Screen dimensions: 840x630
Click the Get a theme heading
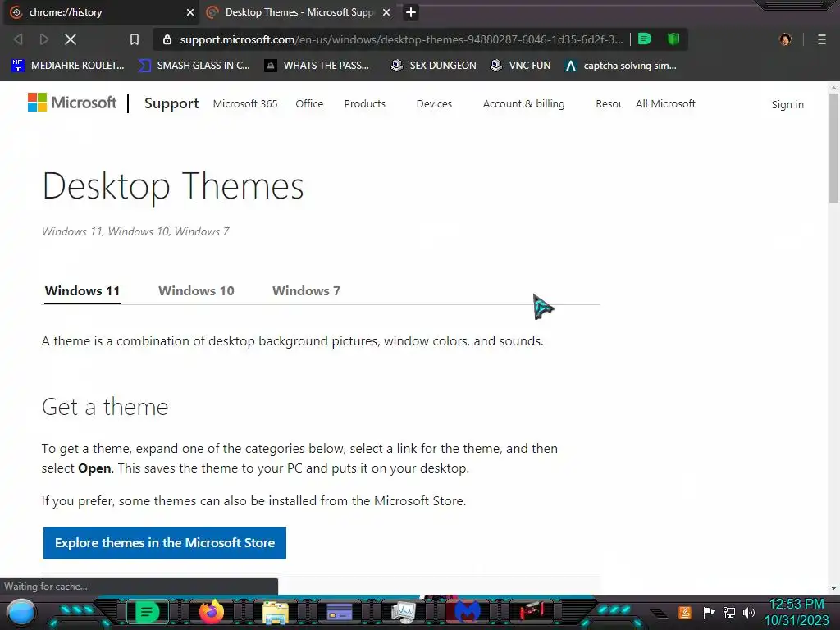105,407
